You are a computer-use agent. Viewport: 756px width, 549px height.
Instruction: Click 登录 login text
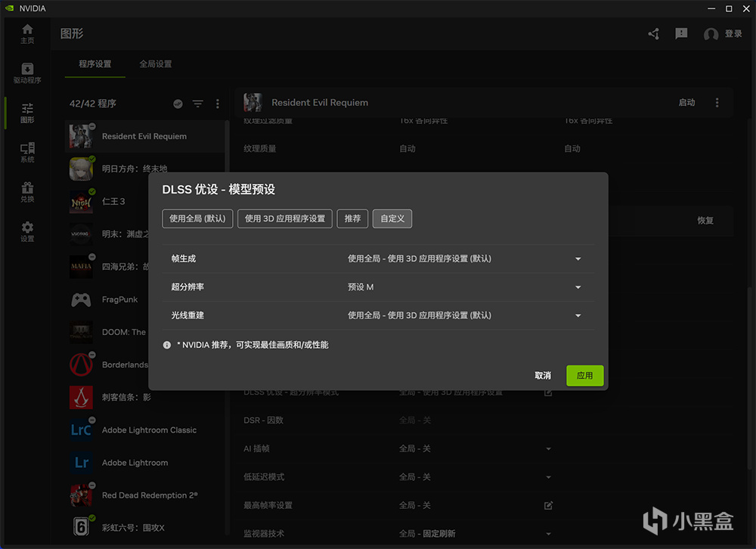click(733, 34)
